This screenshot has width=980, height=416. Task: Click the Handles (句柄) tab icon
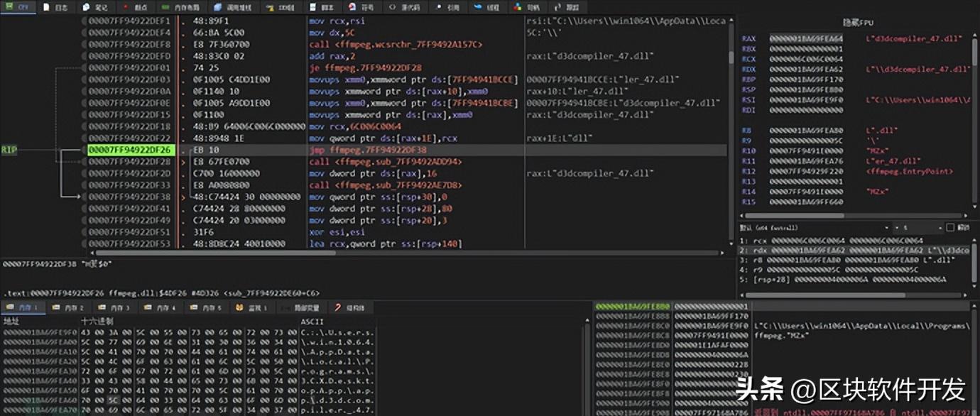tap(518, 7)
